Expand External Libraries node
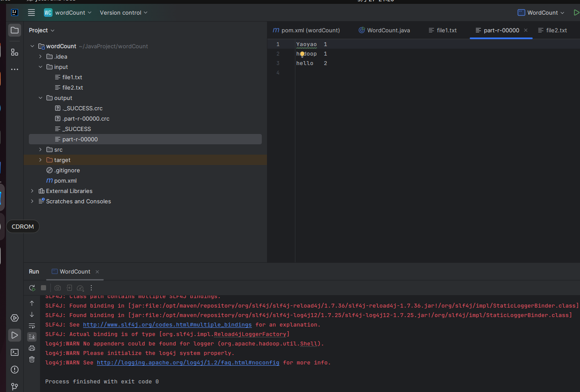 [32, 191]
